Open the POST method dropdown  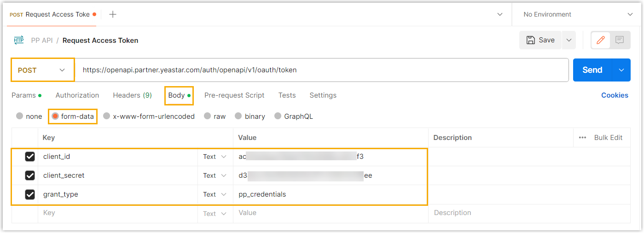(42, 70)
